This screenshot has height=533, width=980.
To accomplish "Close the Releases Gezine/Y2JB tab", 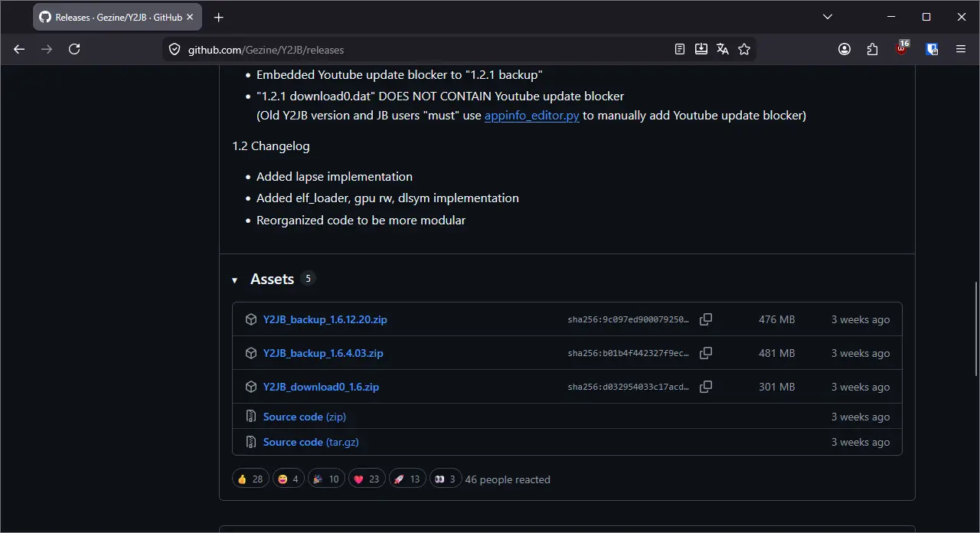I will coord(190,17).
